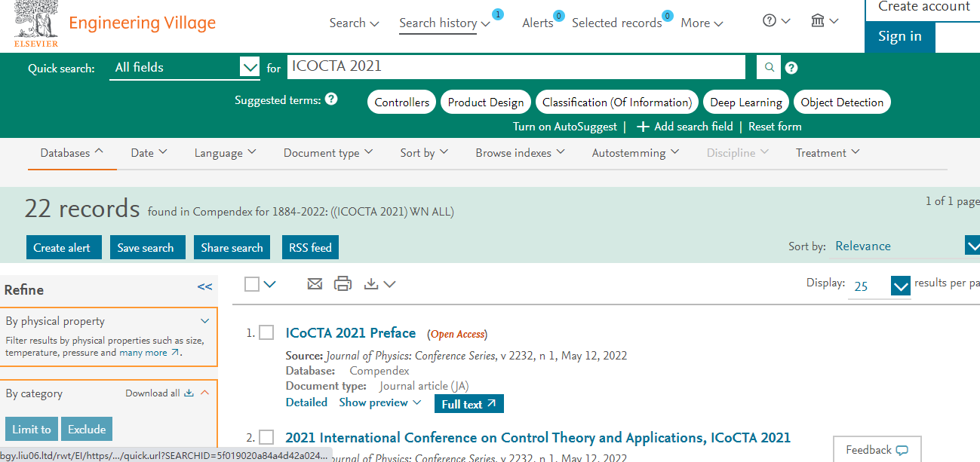Select checkbox for record number 2
The width and height of the screenshot is (980, 462).
pos(266,437)
